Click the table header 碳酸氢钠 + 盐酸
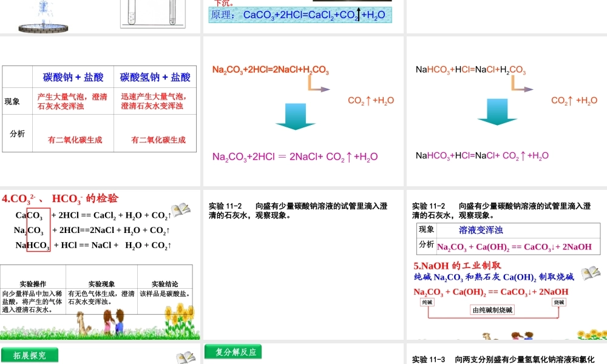Screen dimensions: 607x364 pos(155,77)
